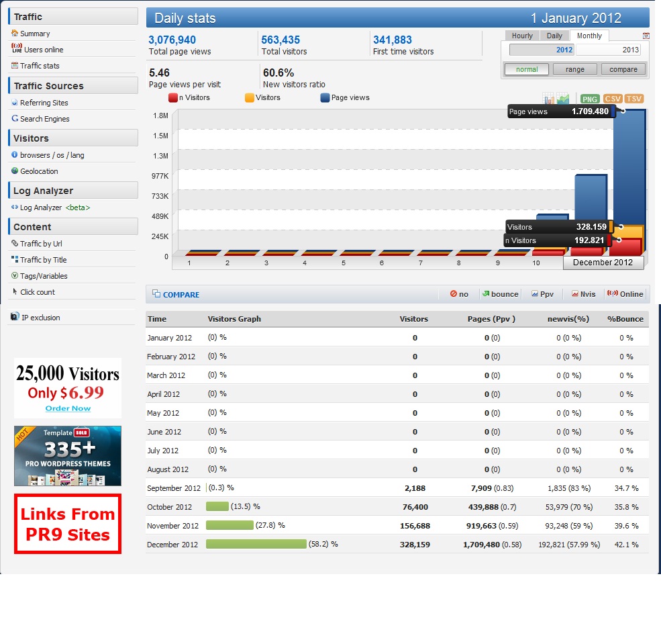Toggle the Online graph option
This screenshot has height=644, width=661.
(625, 294)
